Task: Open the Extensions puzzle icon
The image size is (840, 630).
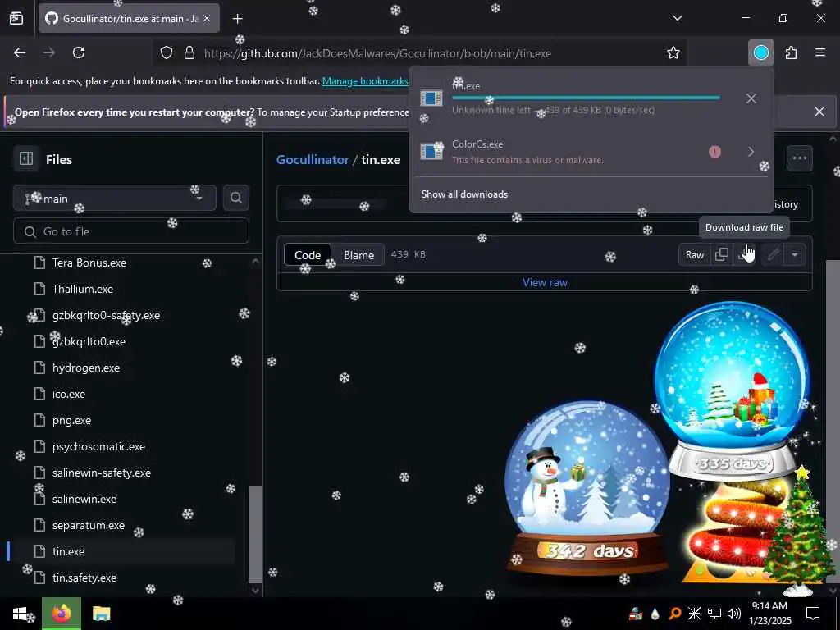Action: pyautogui.click(x=791, y=52)
